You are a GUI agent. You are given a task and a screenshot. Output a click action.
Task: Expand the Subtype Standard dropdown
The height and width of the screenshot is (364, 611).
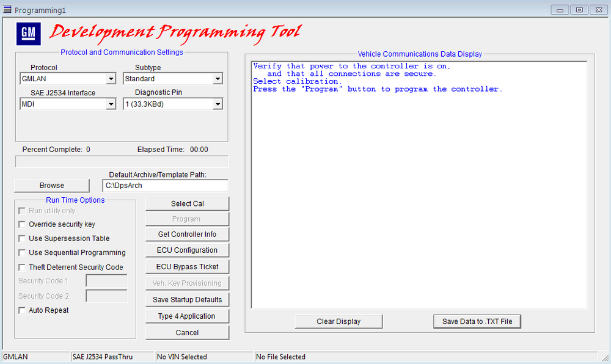click(x=218, y=79)
